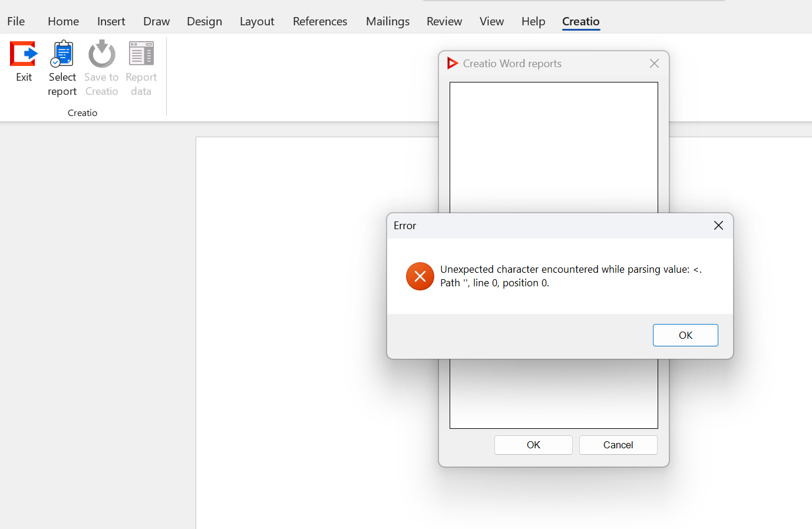Cancel the Creatio Word reports dialog

[618, 445]
